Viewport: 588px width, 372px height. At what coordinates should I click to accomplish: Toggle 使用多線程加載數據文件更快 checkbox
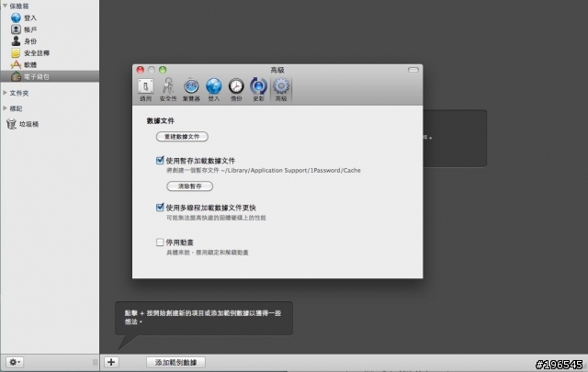160,208
